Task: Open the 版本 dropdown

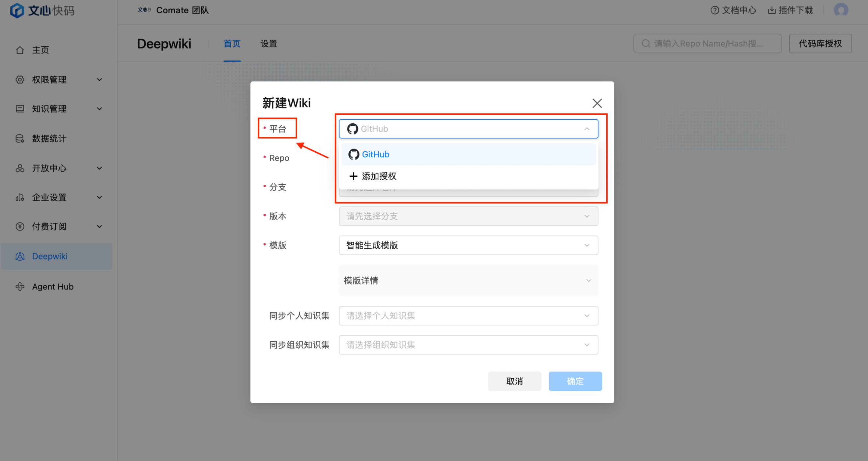Action: click(x=468, y=216)
